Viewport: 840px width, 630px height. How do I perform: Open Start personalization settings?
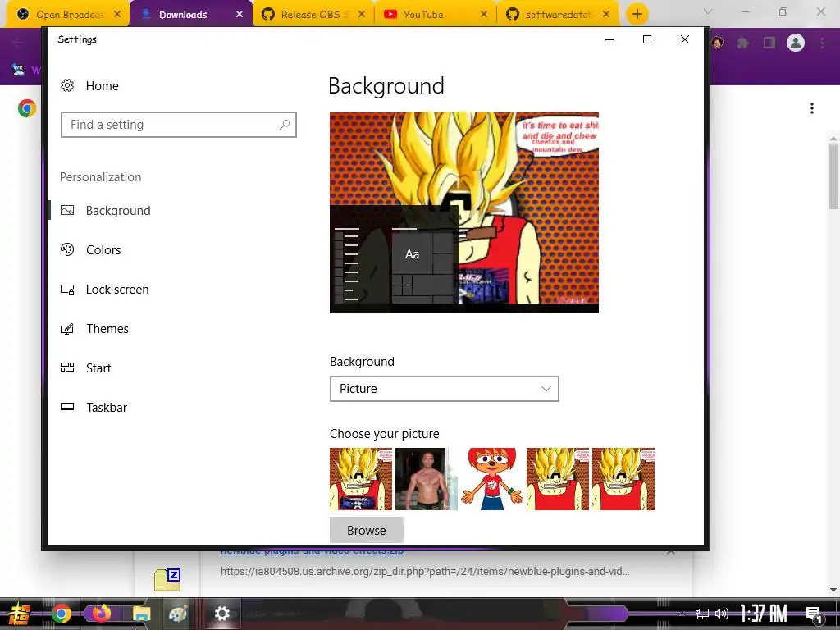[85, 368]
